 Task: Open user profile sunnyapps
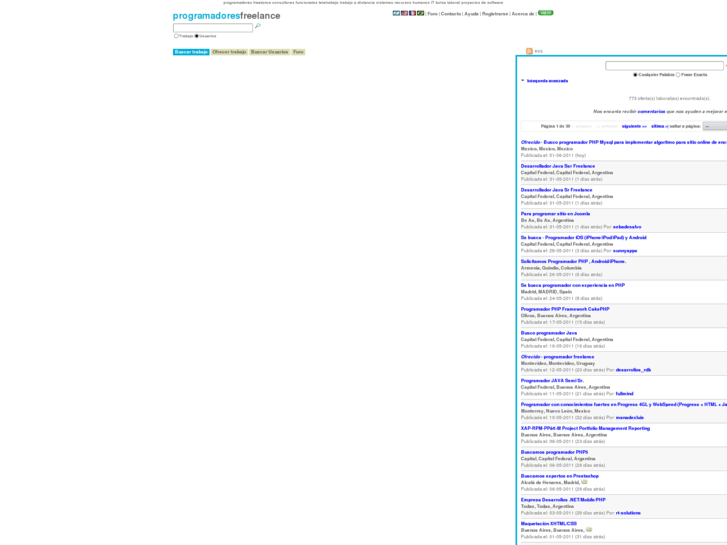[625, 251]
